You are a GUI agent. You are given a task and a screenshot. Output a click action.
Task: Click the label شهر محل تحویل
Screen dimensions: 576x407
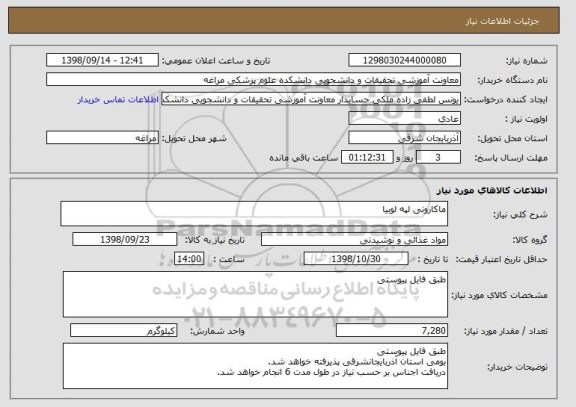(194, 138)
